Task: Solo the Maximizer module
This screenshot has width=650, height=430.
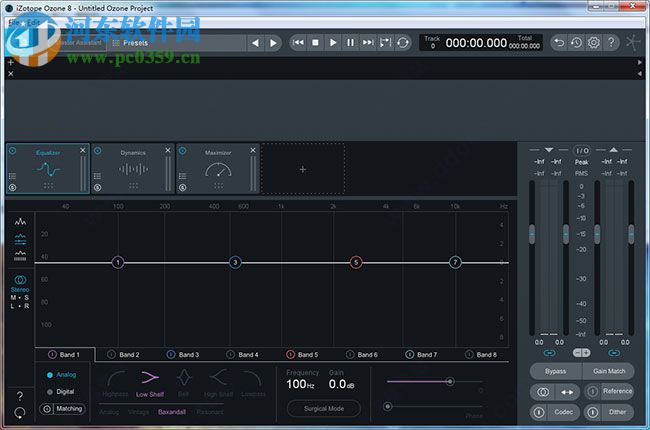Action: [182, 187]
